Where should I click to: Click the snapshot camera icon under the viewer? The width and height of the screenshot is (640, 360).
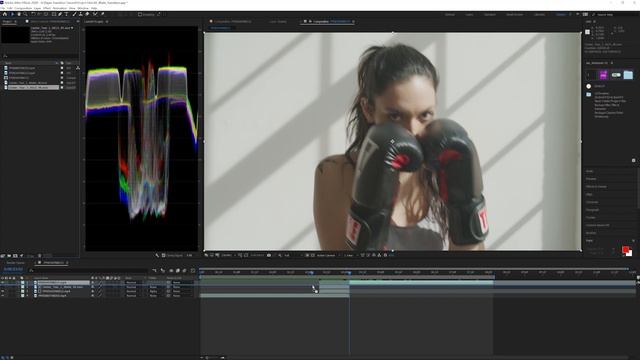268,256
